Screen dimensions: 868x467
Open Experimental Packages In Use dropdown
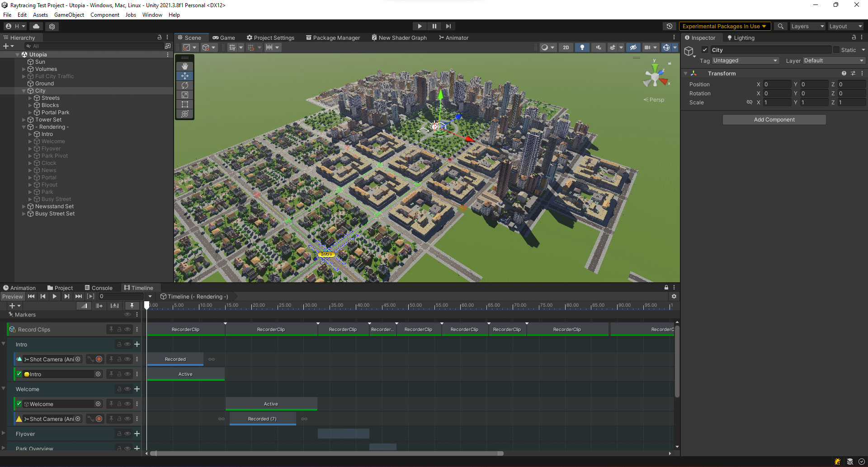tap(724, 26)
